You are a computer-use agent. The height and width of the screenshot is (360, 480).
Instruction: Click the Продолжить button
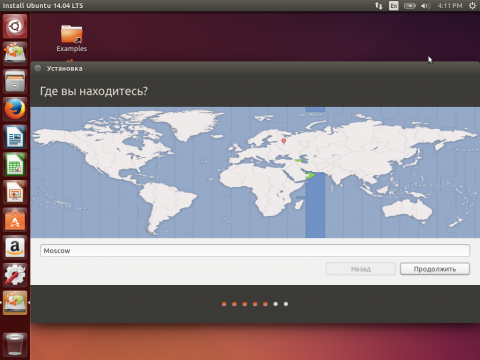[x=435, y=269]
